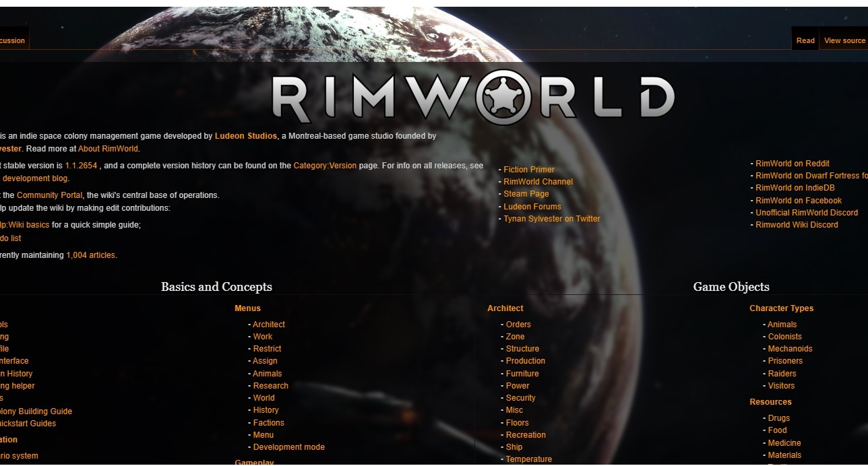Open the 1,004 articles link
This screenshot has width=868, height=466.
(x=90, y=255)
